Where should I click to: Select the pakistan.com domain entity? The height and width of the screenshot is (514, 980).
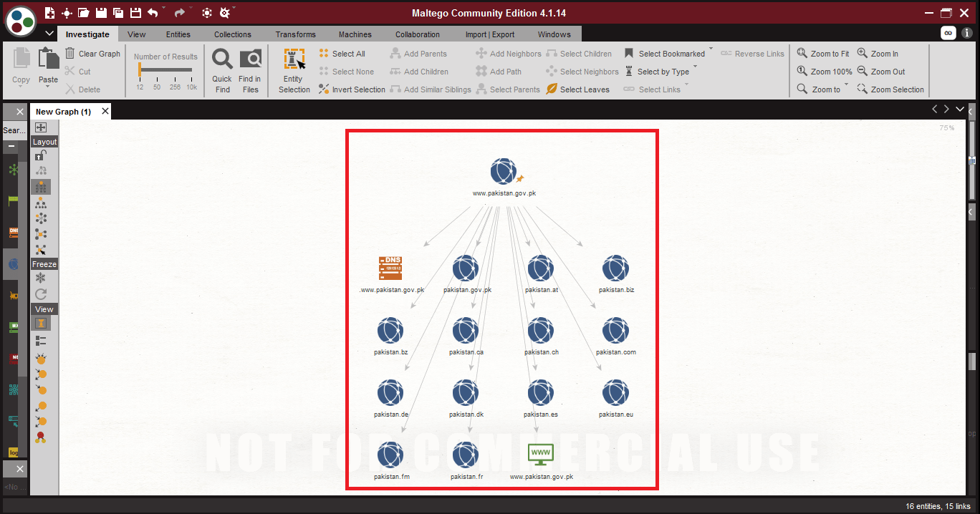616,331
